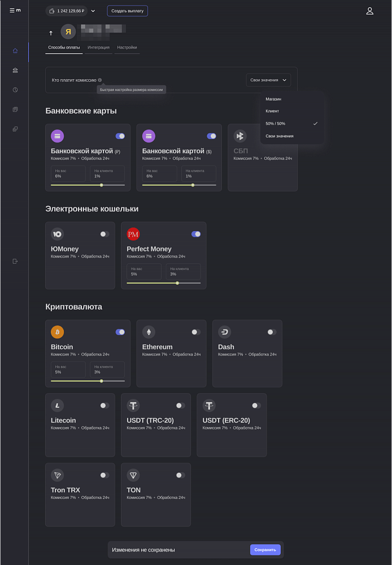Click the bank building sidebar icon
Screen dimensions: 392x565
[15, 70]
